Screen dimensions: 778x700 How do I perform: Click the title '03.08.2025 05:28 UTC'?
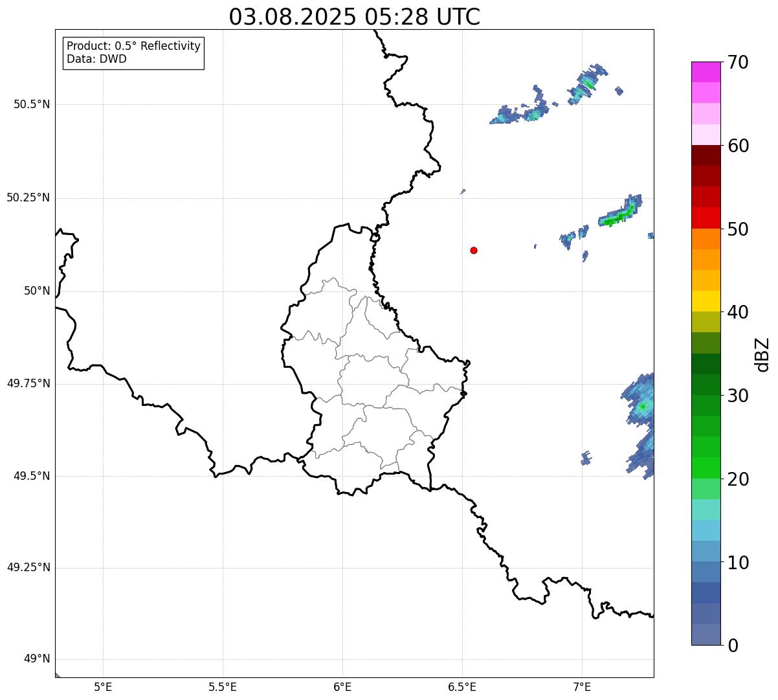click(x=355, y=17)
